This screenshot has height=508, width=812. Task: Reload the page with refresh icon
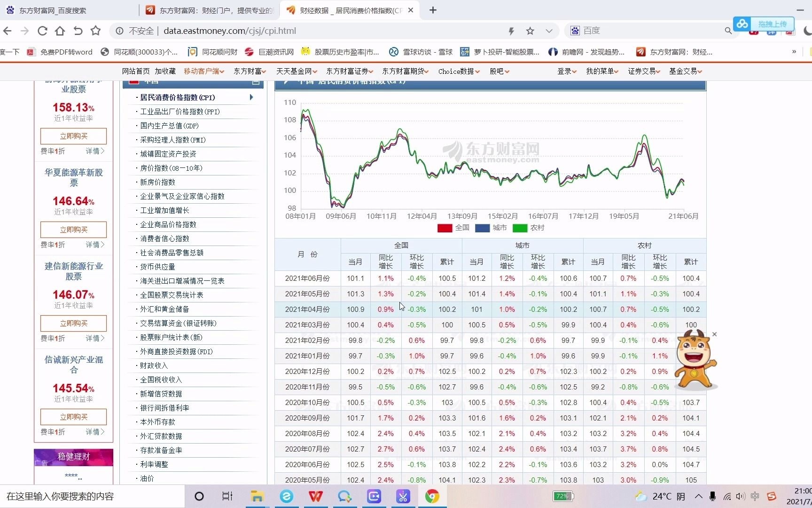pos(42,31)
